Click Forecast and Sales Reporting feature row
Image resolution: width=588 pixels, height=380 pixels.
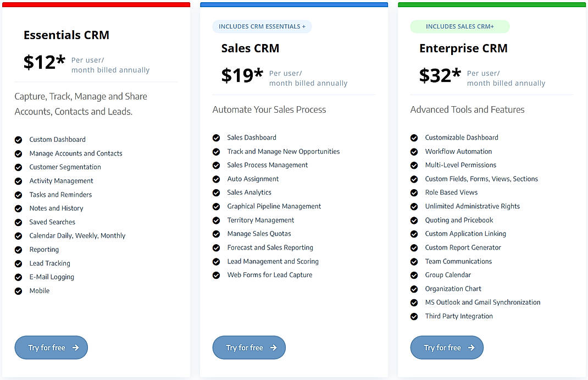coord(270,247)
